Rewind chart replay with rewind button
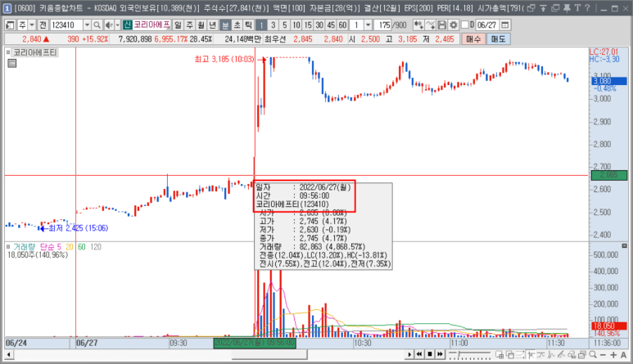Viewport: 633px width, 364px height. click(419, 354)
